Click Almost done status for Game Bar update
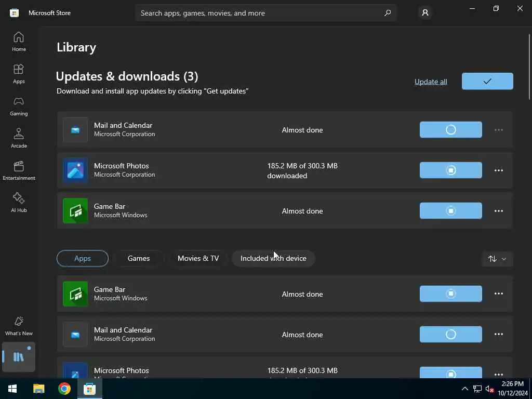 [302, 211]
